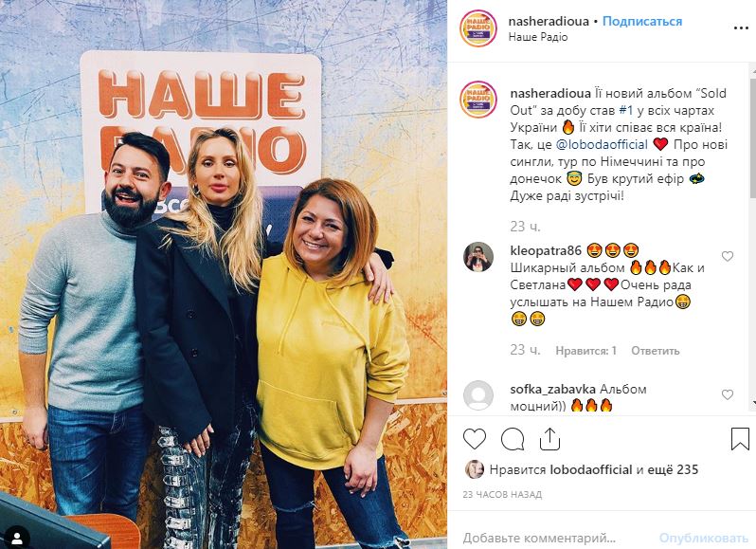Reply to kleopatra86 with Ответить
756x549 pixels.
coord(656,351)
